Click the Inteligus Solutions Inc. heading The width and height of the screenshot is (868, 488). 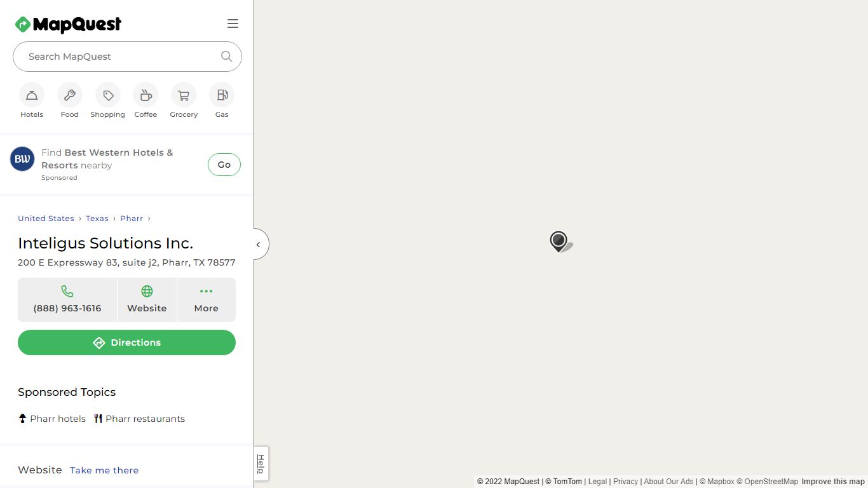click(105, 243)
